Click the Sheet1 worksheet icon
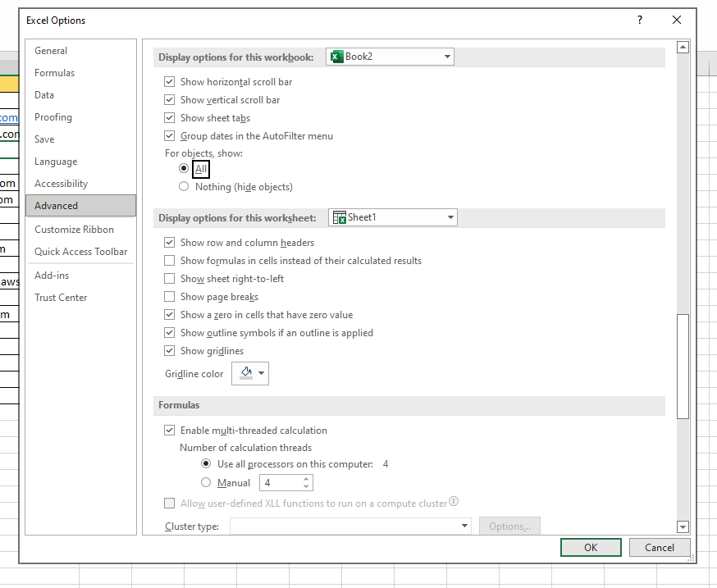The height and width of the screenshot is (588, 717). tap(342, 217)
